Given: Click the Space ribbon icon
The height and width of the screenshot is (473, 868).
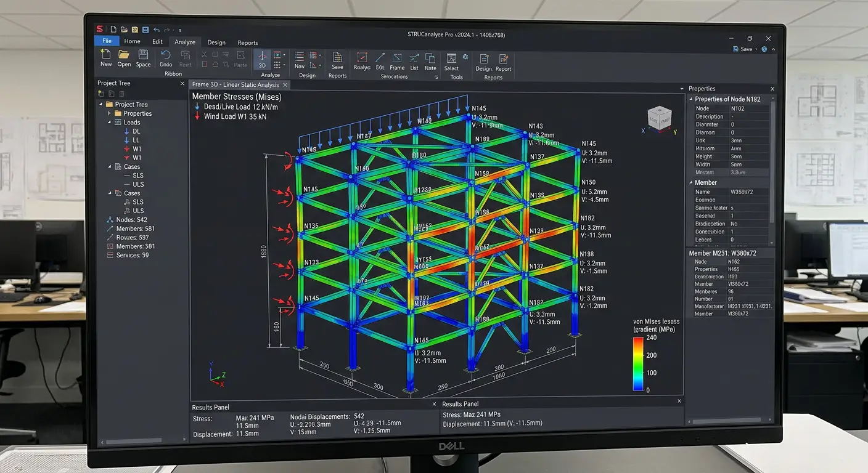Looking at the screenshot, I should [143, 55].
